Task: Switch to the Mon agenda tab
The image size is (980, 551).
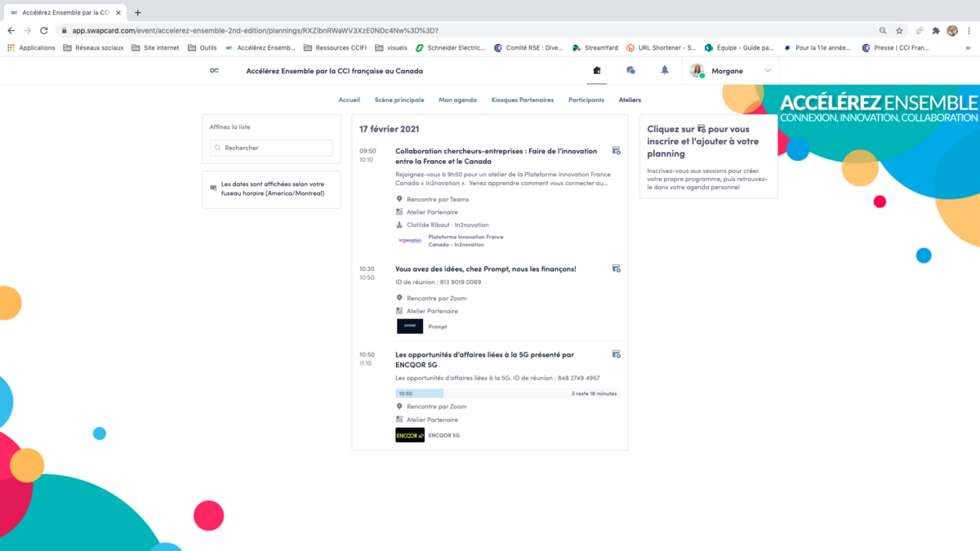Action: pyautogui.click(x=457, y=100)
